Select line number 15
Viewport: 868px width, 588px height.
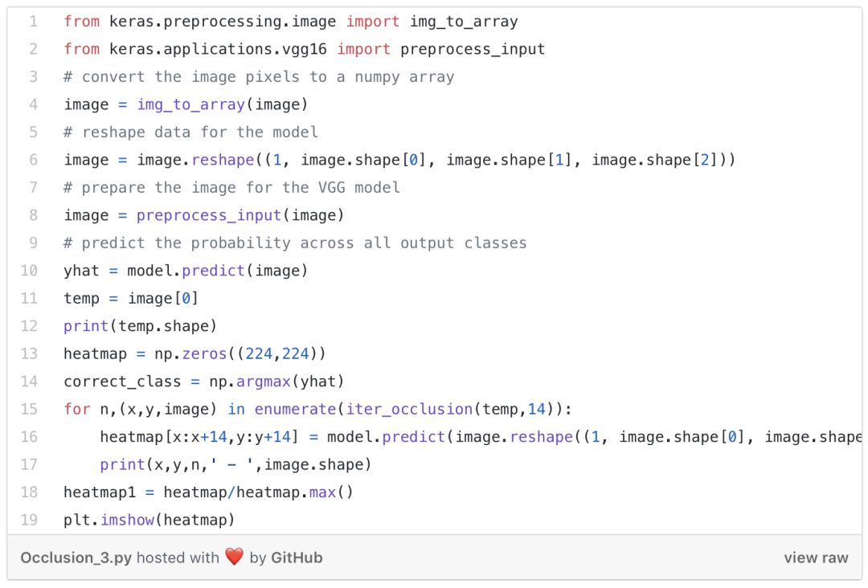coord(30,409)
